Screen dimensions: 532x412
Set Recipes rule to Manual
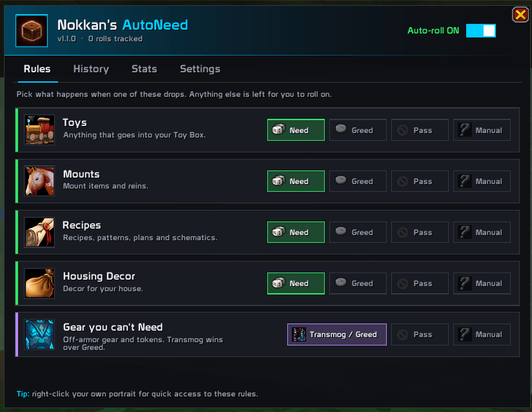[482, 232]
